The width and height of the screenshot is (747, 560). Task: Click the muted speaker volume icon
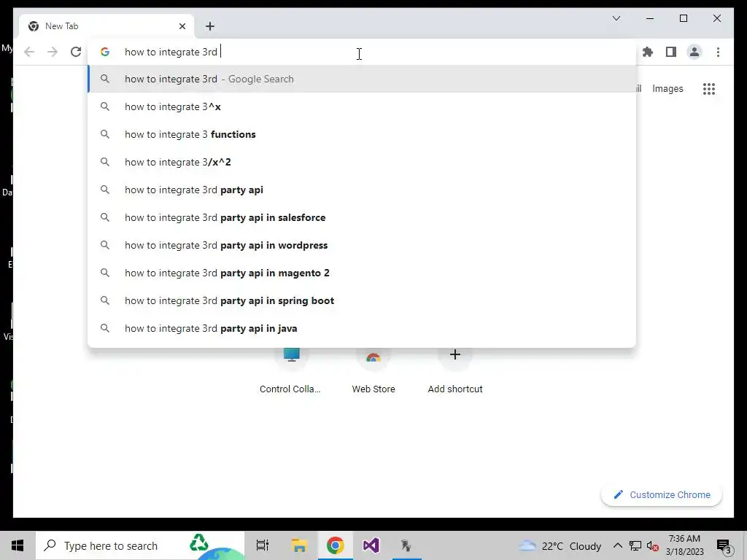[653, 545]
